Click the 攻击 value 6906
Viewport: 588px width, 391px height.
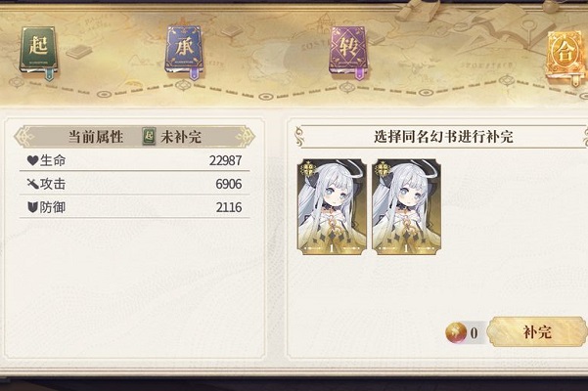[x=229, y=184]
